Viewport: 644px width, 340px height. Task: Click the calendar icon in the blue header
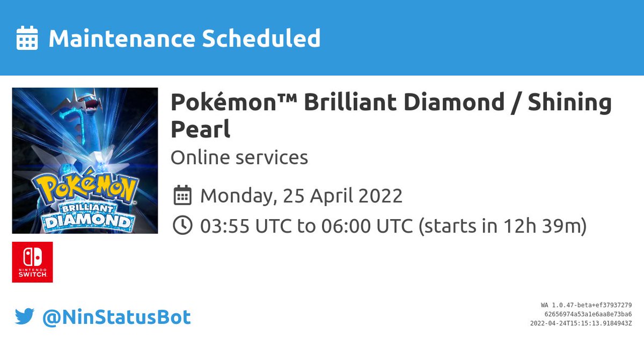tap(27, 38)
